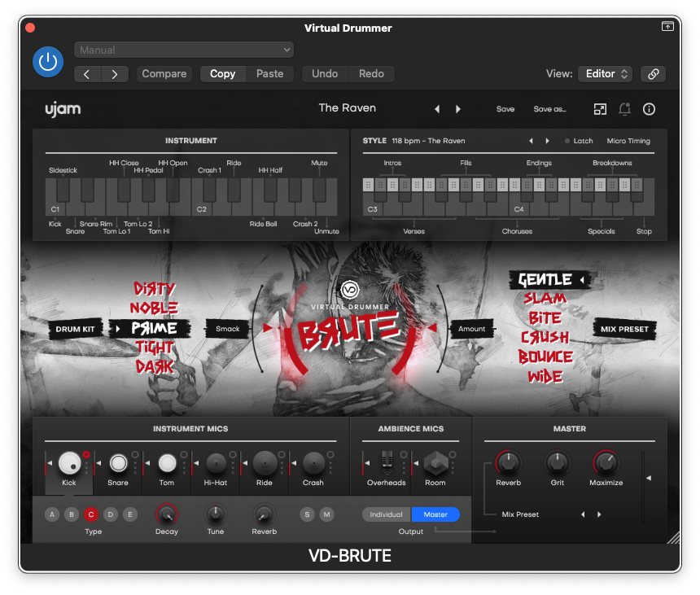Screen dimensions: 700x595
Task: Click the Undo button
Action: [x=325, y=74]
